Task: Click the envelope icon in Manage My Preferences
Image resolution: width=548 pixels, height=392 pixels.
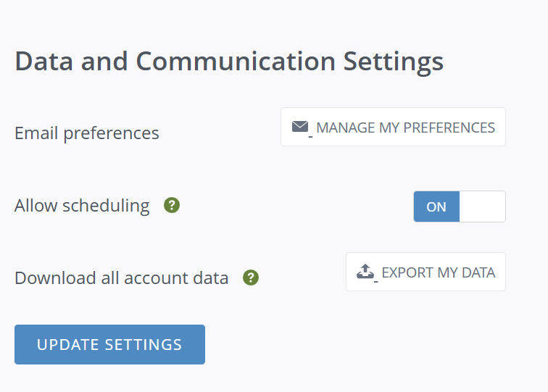Action: (300, 127)
